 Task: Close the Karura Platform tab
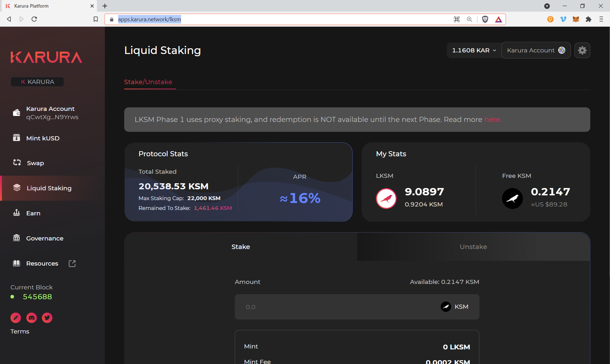pos(92,6)
